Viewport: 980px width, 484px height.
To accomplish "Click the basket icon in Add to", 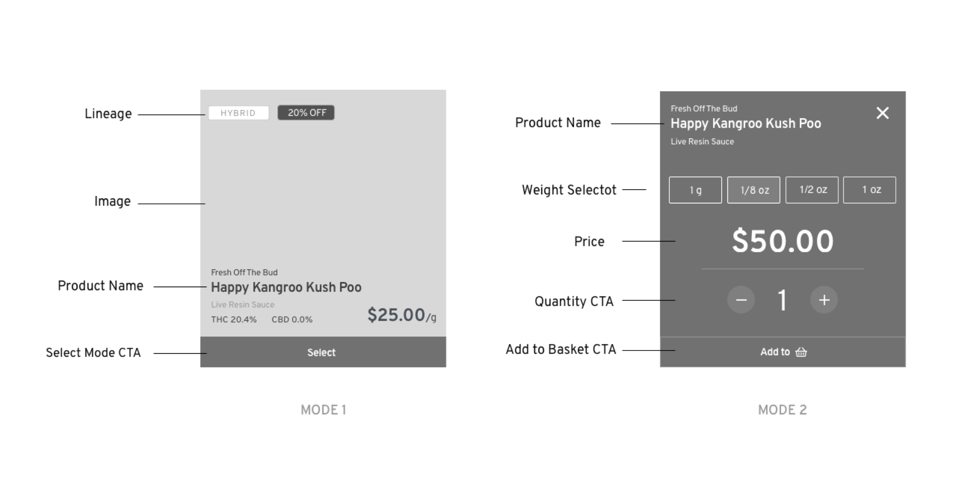I will click(x=801, y=352).
